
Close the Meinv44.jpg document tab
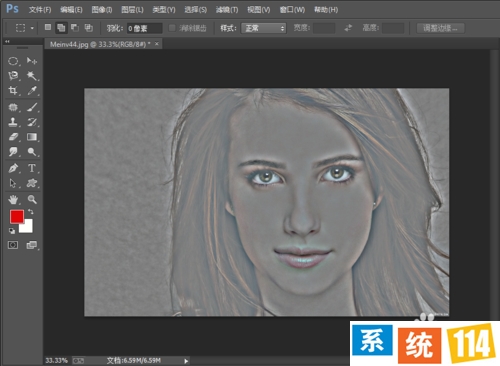[x=157, y=44]
